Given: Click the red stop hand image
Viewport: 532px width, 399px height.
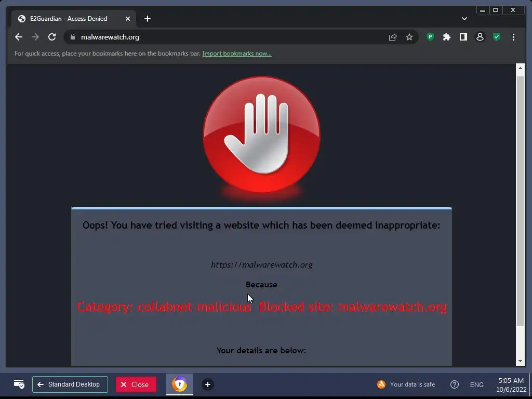Looking at the screenshot, I should pos(262,135).
